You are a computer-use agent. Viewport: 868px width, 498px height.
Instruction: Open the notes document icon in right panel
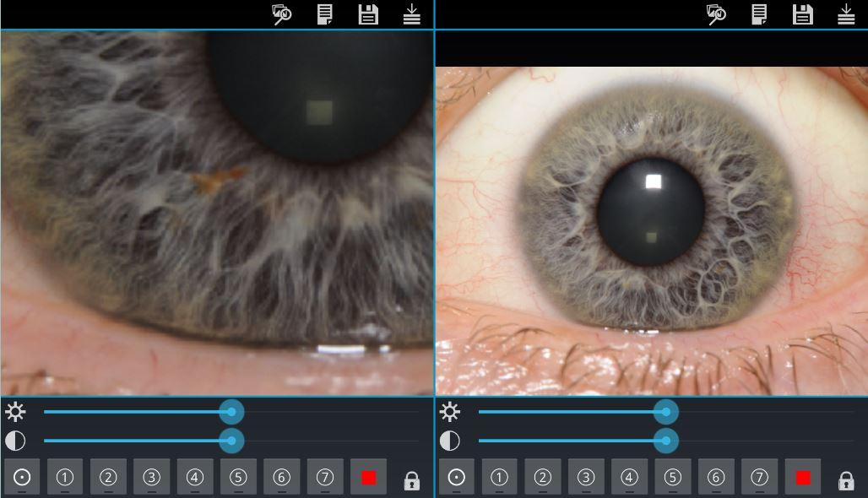758,14
